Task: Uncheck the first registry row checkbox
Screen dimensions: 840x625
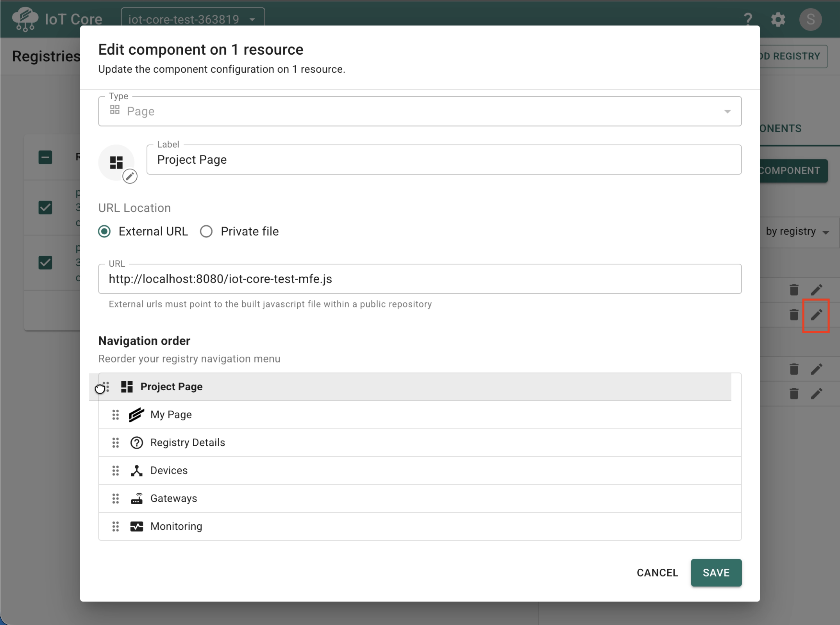Action: pyautogui.click(x=45, y=207)
